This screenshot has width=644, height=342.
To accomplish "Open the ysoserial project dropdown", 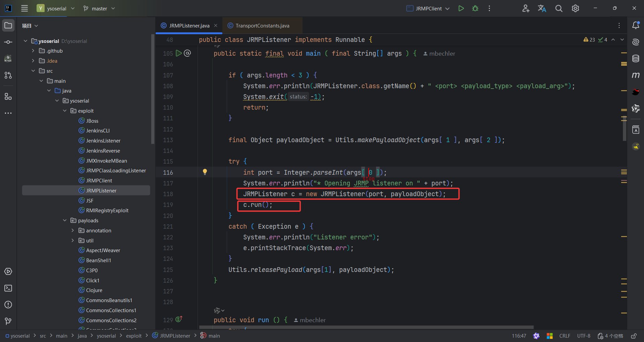I will (x=56, y=8).
